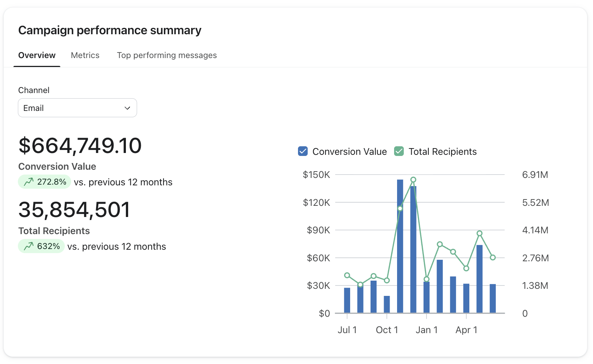Click the $30K axis label
This screenshot has width=593, height=364.
pos(318,285)
